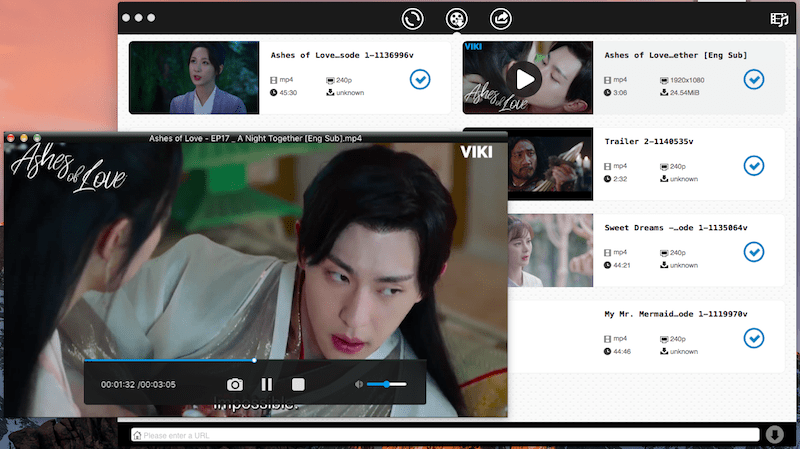Select title 'Ashes of Love…ether [Eng Sub]'

[x=676, y=55]
